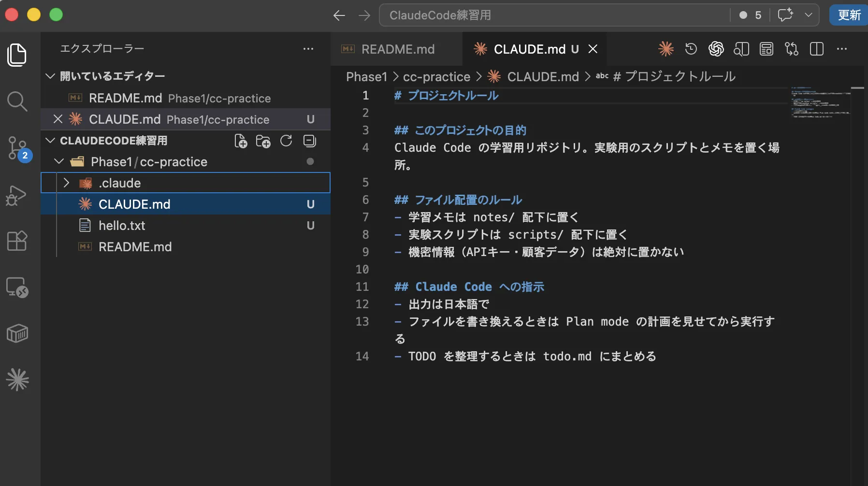
Task: Click the line about scripts/ folder
Action: click(510, 234)
